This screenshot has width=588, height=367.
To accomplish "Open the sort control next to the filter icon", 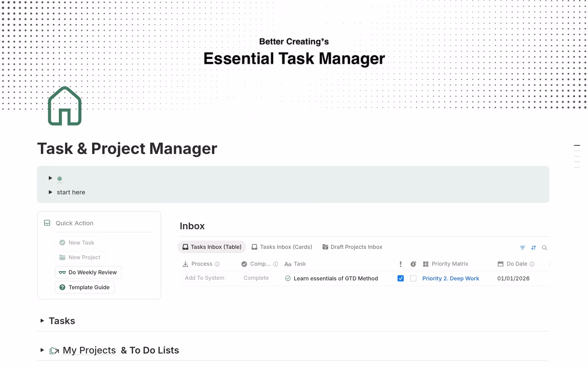I will [x=533, y=248].
